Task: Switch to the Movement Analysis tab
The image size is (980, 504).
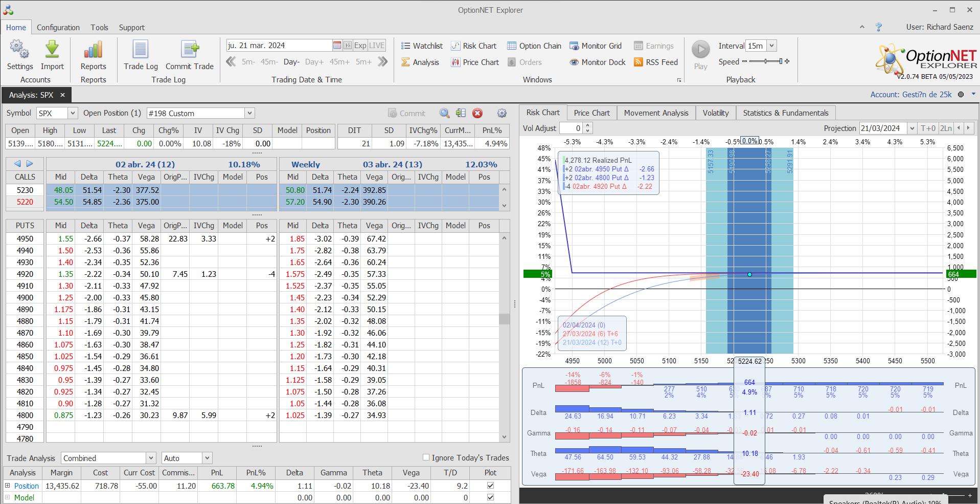Action: [x=656, y=113]
